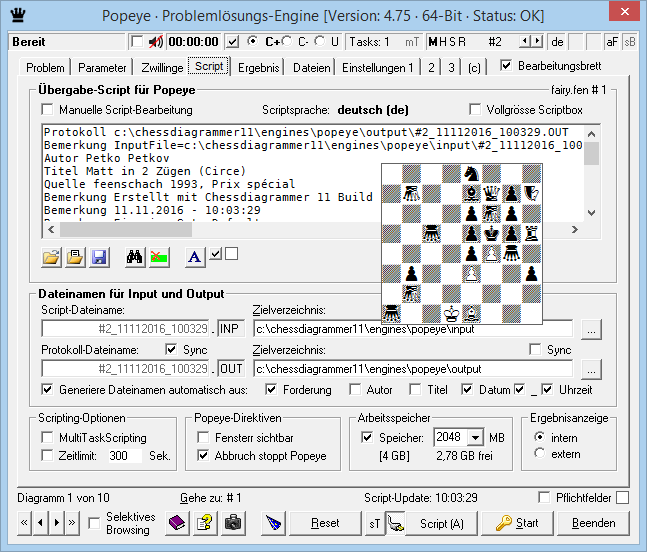Browse Script Zielverzeichnis with ... button
This screenshot has height=552, width=647.
point(591,329)
